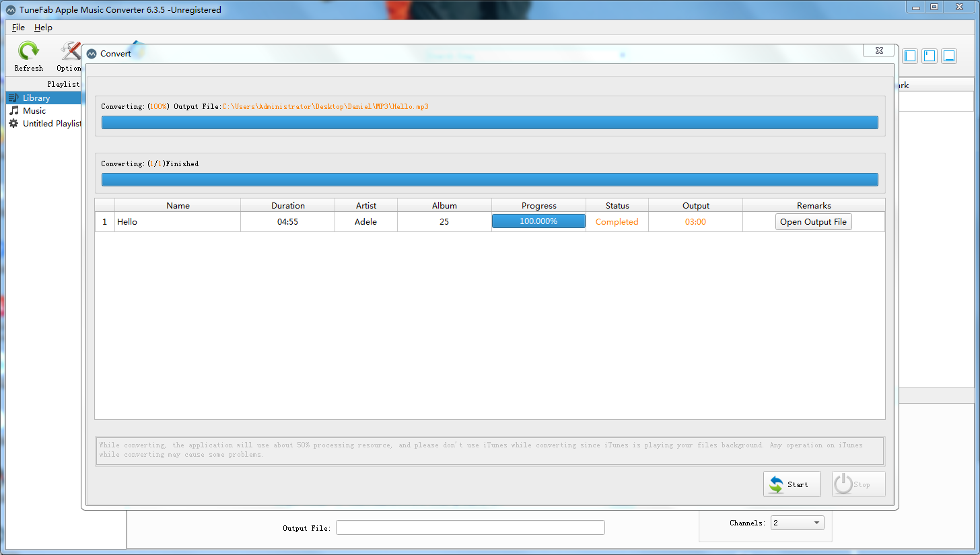Open the File menu
Screen dimensions: 980x555
point(18,28)
